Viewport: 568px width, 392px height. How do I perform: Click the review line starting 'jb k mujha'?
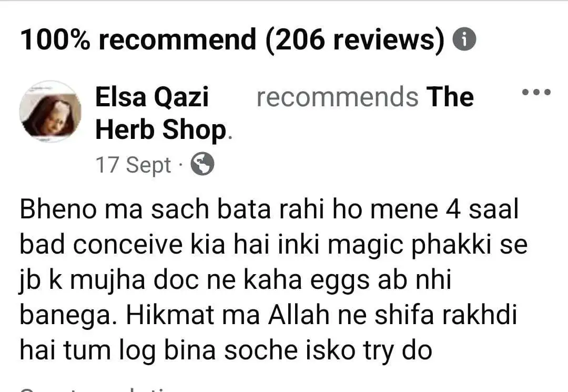click(x=236, y=280)
